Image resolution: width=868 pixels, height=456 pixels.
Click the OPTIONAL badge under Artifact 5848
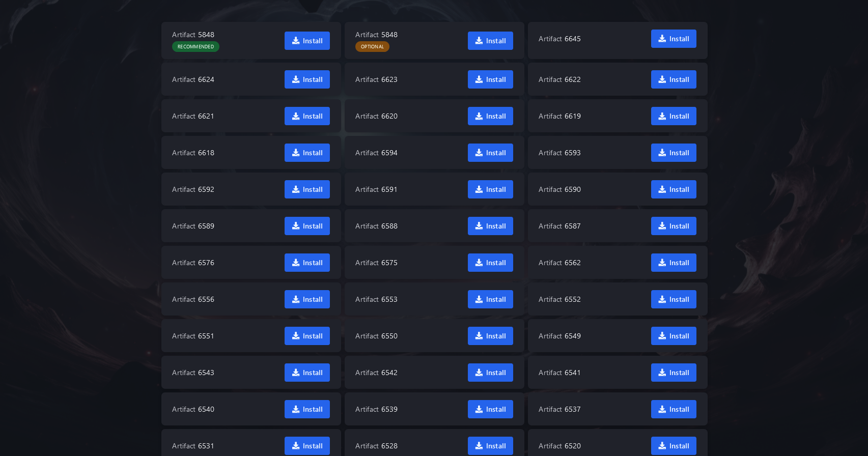(372, 47)
